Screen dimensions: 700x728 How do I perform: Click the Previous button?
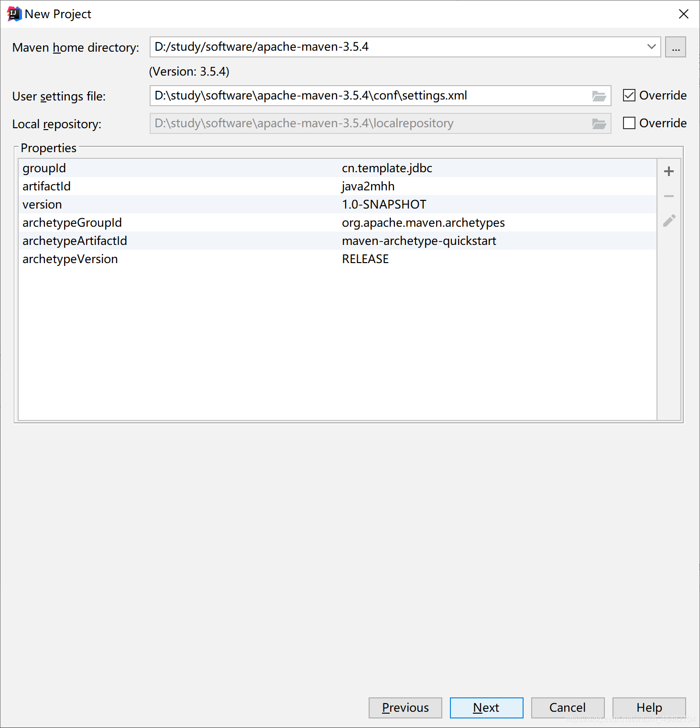405,708
